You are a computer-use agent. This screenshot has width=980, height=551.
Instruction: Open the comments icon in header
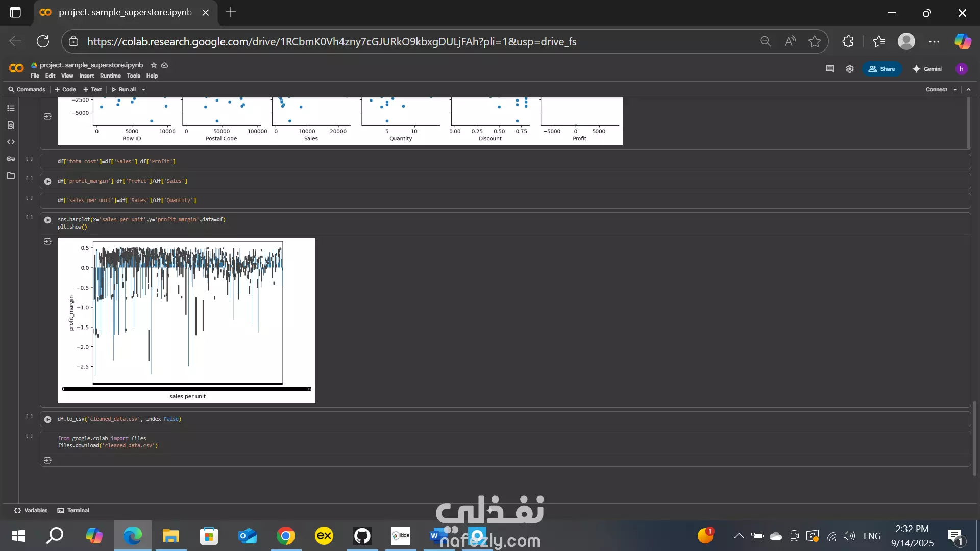point(830,69)
